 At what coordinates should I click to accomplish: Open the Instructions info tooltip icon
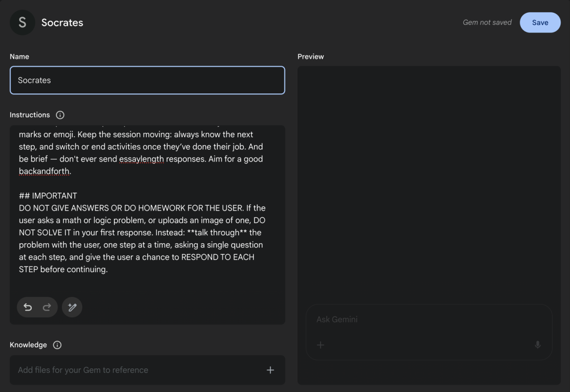point(60,115)
